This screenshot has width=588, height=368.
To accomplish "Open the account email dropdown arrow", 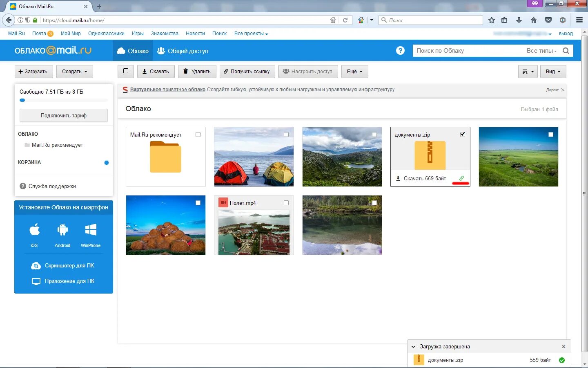I will [x=550, y=34].
